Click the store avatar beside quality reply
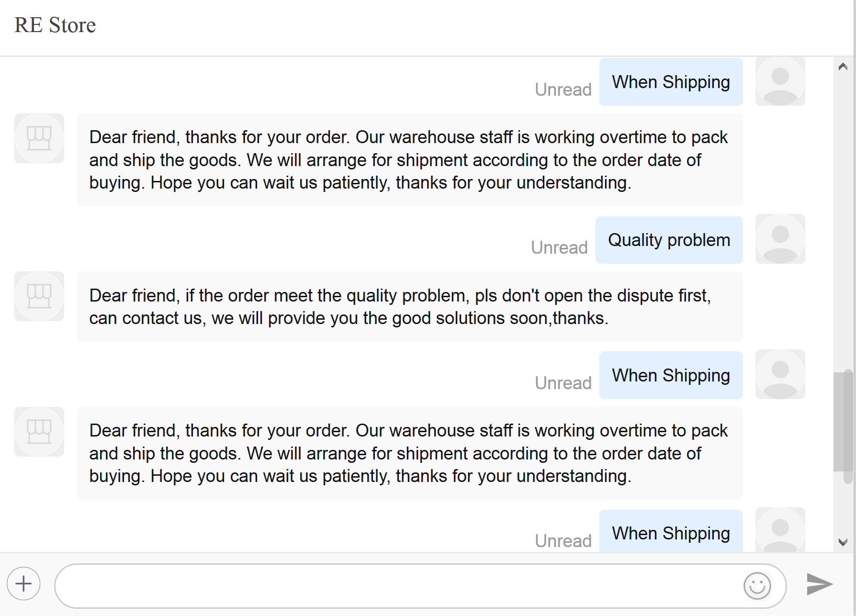Image resolution: width=856 pixels, height=616 pixels. 39,296
